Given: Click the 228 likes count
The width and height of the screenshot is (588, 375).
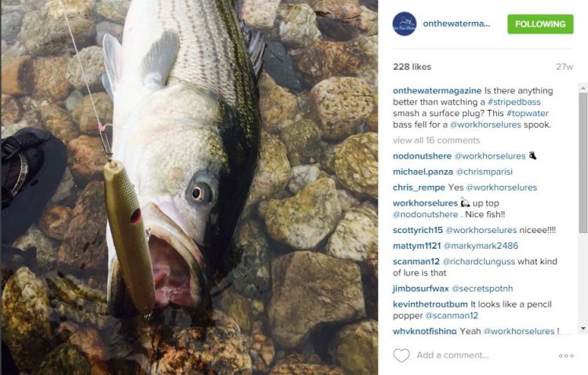Looking at the screenshot, I should point(412,67).
